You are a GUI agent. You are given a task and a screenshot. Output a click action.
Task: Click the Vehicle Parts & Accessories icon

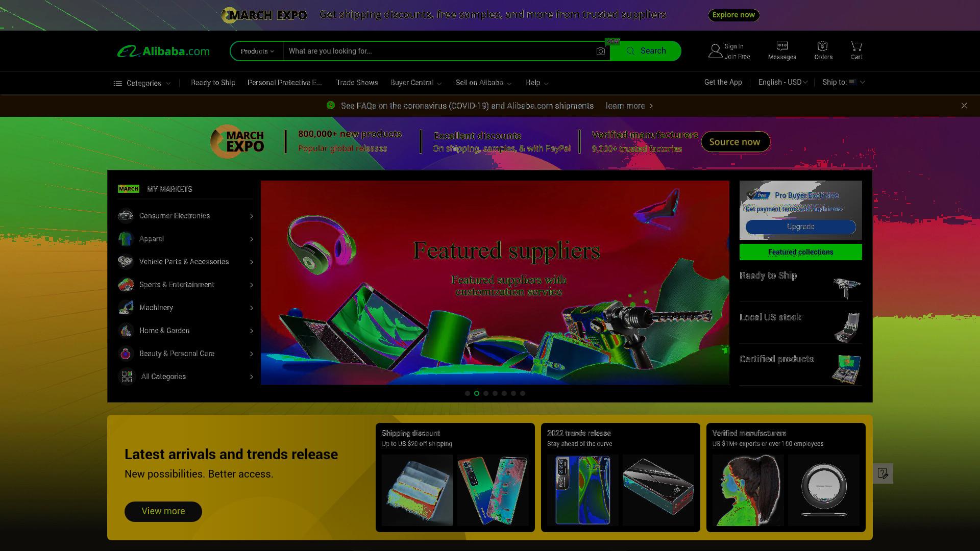(126, 262)
